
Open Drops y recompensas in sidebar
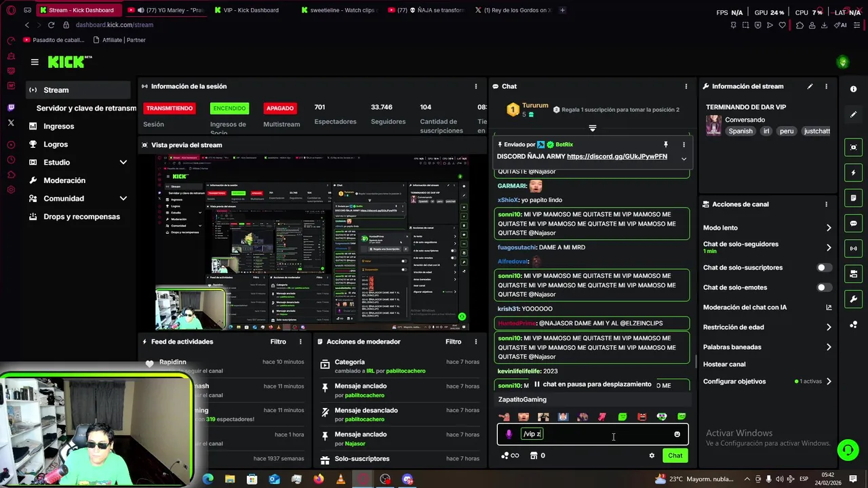(x=81, y=217)
